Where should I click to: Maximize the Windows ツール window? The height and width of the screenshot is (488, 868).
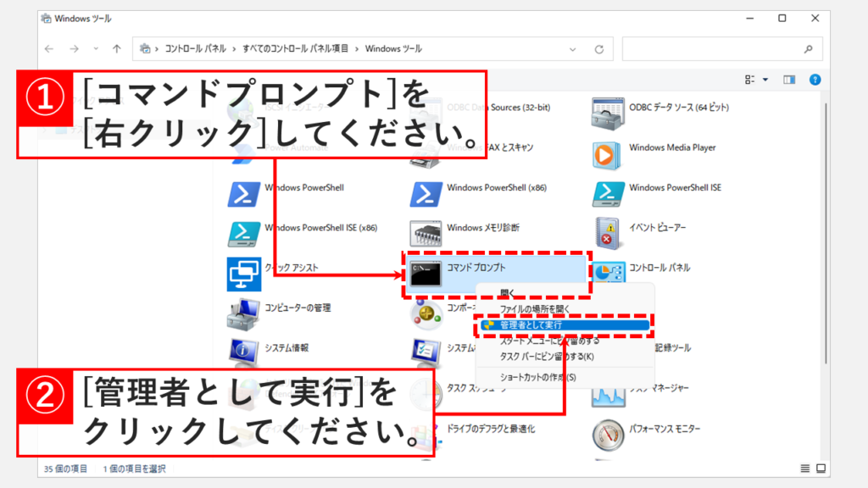(782, 19)
